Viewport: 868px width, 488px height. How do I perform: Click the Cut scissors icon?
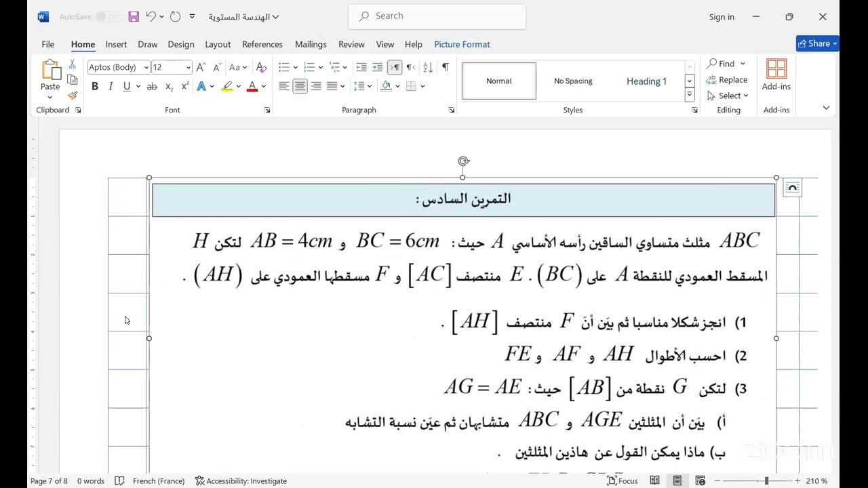73,64
